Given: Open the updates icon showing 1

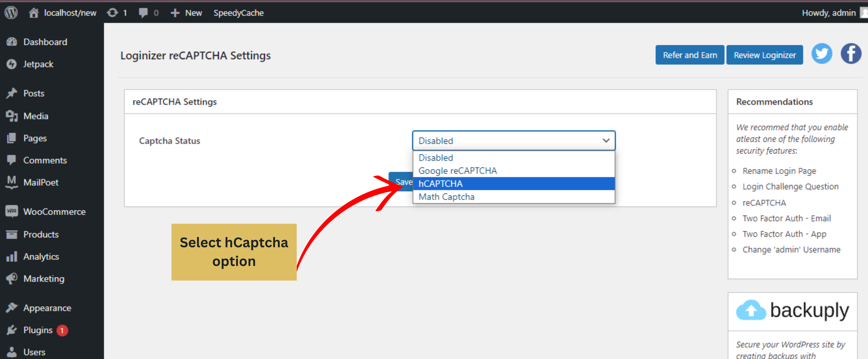Looking at the screenshot, I should (x=112, y=13).
